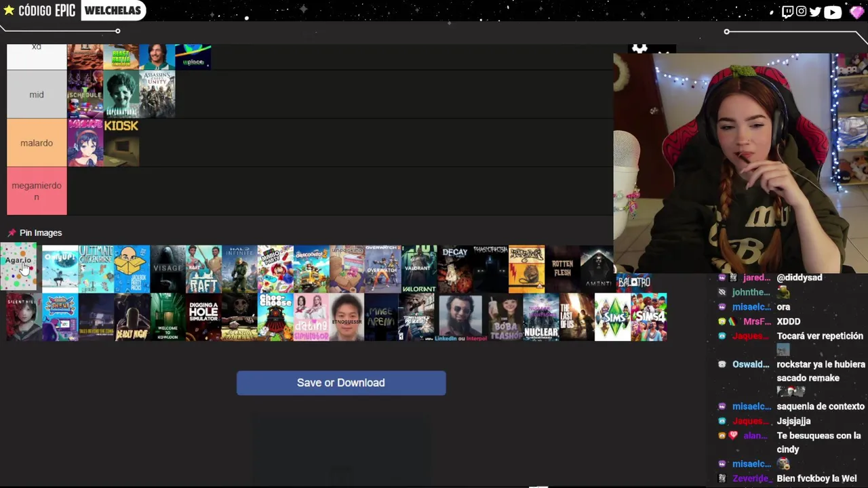Screen dimensions: 868x488
Task: Click the Save or Download button
Action: point(341,383)
